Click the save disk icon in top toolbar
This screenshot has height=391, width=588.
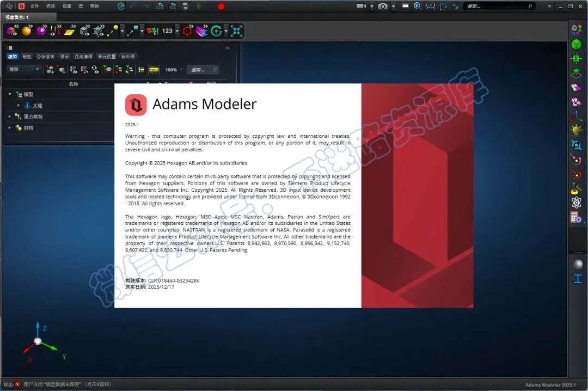click(x=185, y=6)
